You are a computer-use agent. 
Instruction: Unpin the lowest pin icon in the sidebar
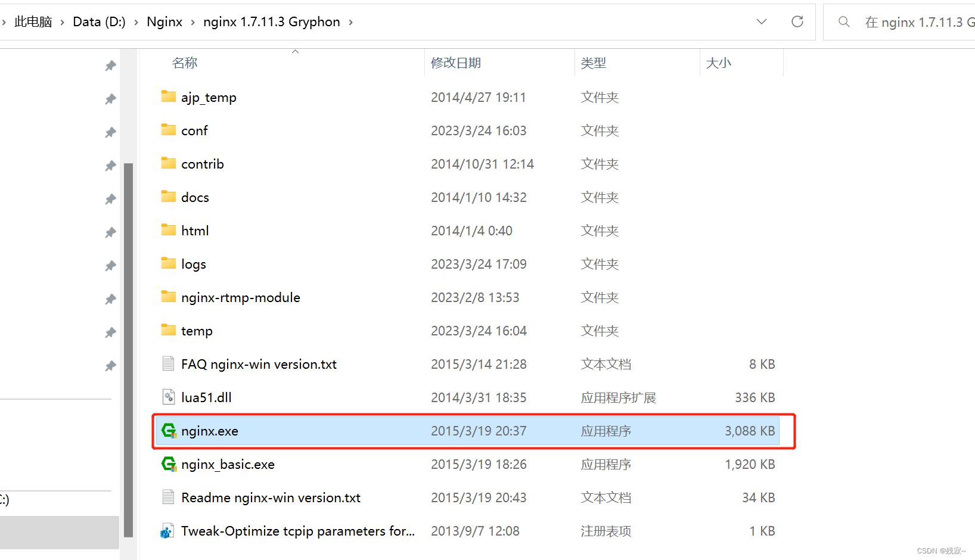(x=110, y=366)
